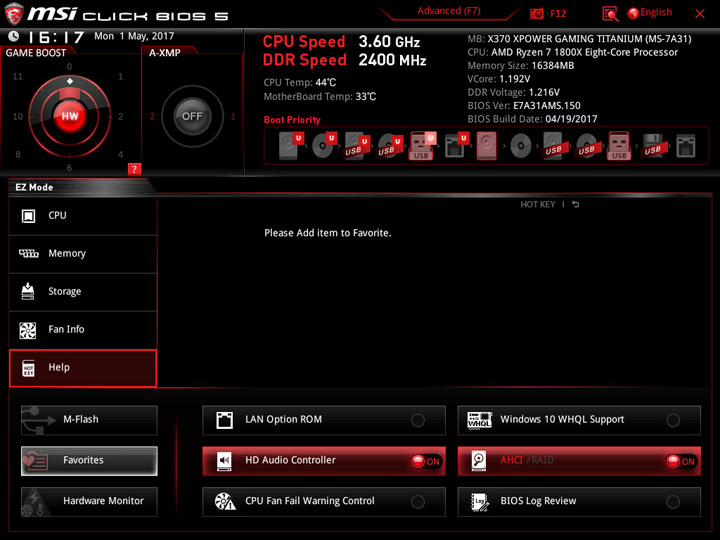Click the BIOS Ver E7A31AMS.150 text
This screenshot has height=540, width=720.
click(524, 106)
